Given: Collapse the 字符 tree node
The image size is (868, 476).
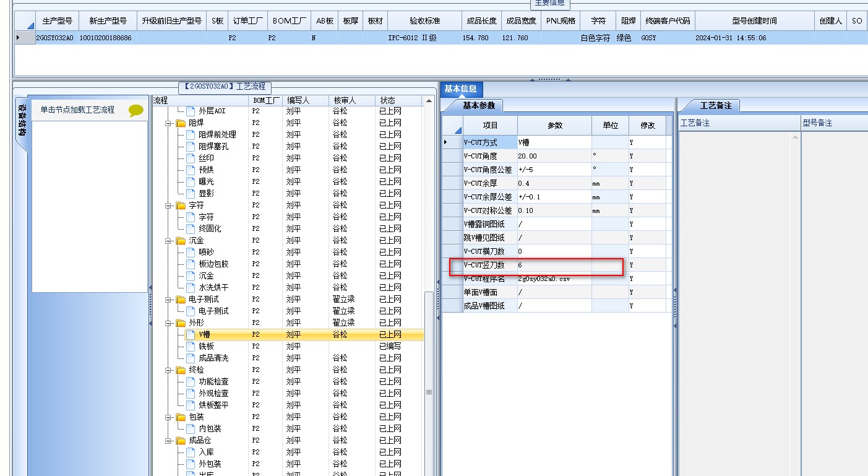Looking at the screenshot, I should pyautogui.click(x=168, y=205).
